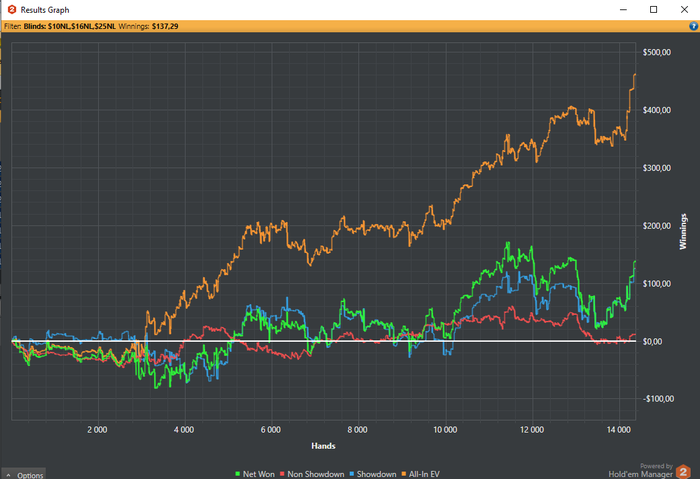This screenshot has width=700, height=479.
Task: Click the Hold'em Manager 2 logo badge
Action: 683,472
